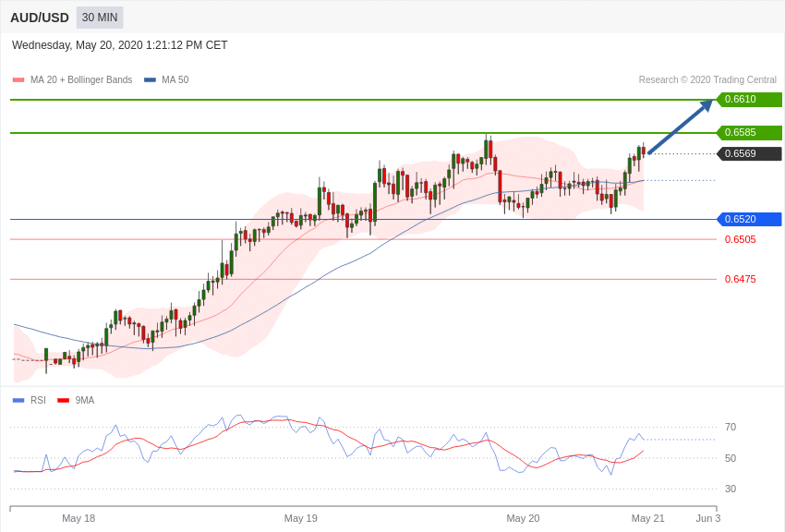Click the MA 20 + Bollinger Bands legend label
Screen dimensions: 785x532
(x=81, y=79)
